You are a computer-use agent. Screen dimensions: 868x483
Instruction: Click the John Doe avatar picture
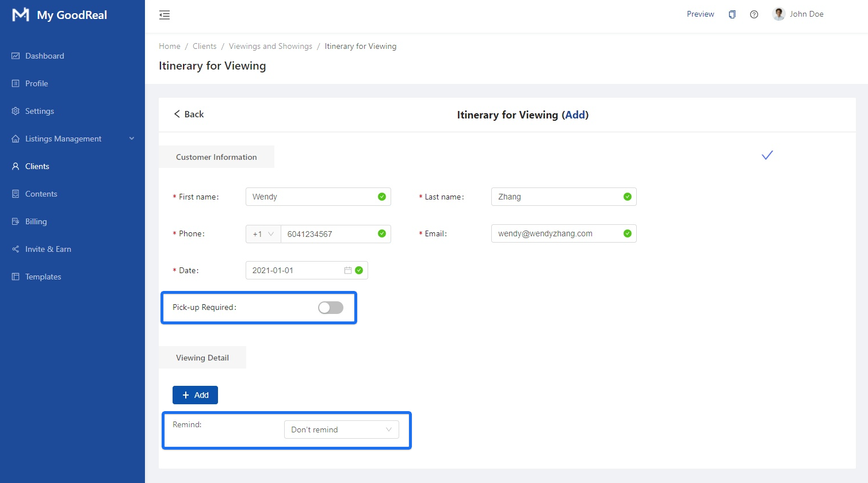pyautogui.click(x=779, y=14)
